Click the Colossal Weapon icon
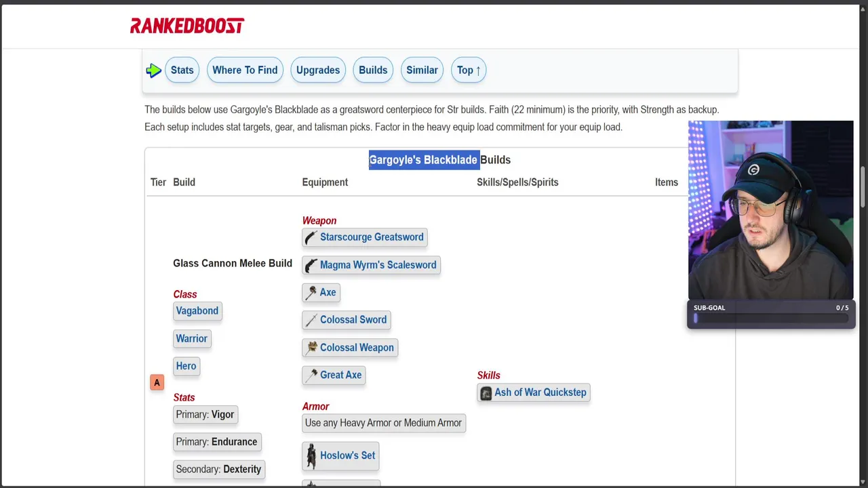 pyautogui.click(x=311, y=348)
